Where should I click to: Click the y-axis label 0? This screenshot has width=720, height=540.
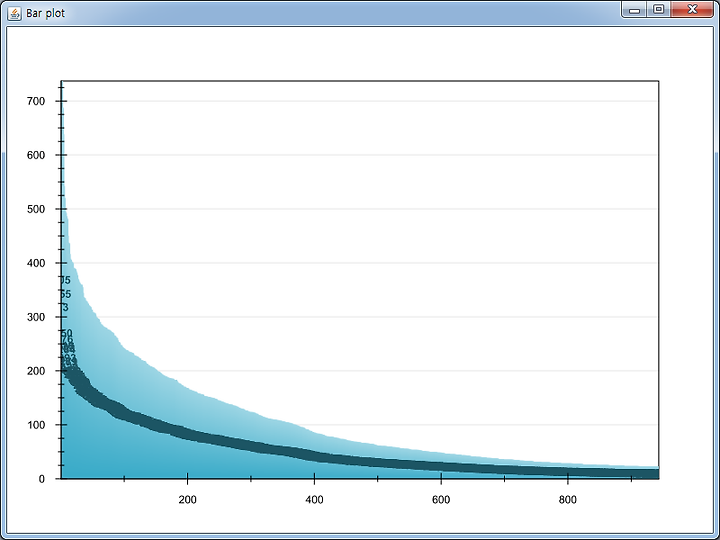[x=42, y=479]
